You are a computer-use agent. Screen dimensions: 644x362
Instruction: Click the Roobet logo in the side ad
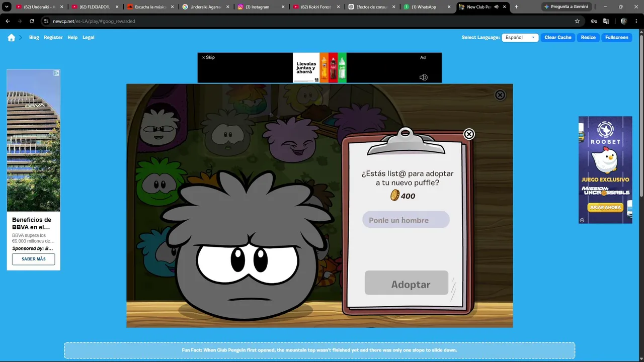pyautogui.click(x=605, y=133)
